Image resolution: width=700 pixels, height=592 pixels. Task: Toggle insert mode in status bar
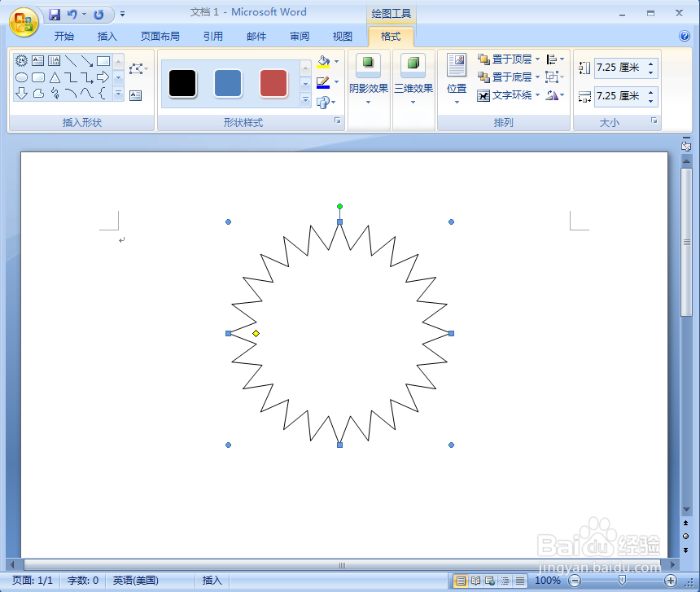(212, 580)
